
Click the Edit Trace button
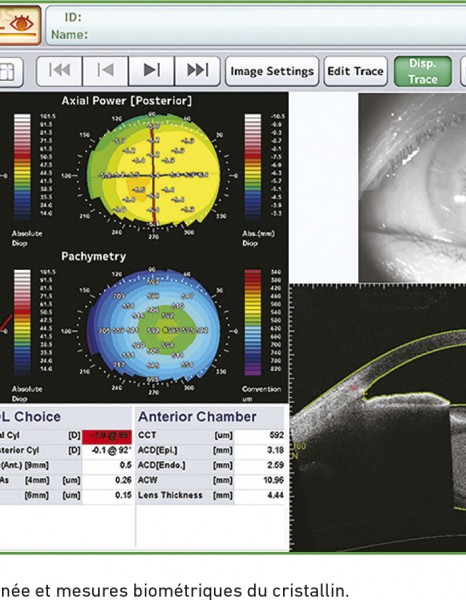(355, 72)
